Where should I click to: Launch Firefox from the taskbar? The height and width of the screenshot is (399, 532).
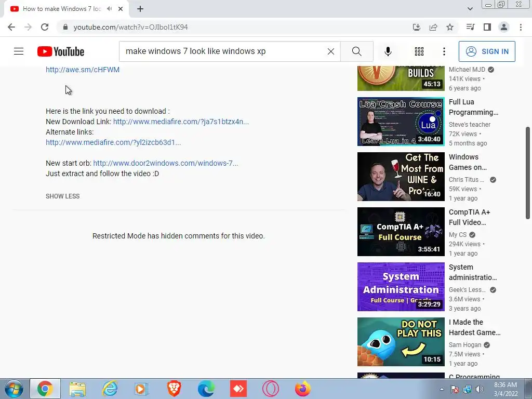303,389
